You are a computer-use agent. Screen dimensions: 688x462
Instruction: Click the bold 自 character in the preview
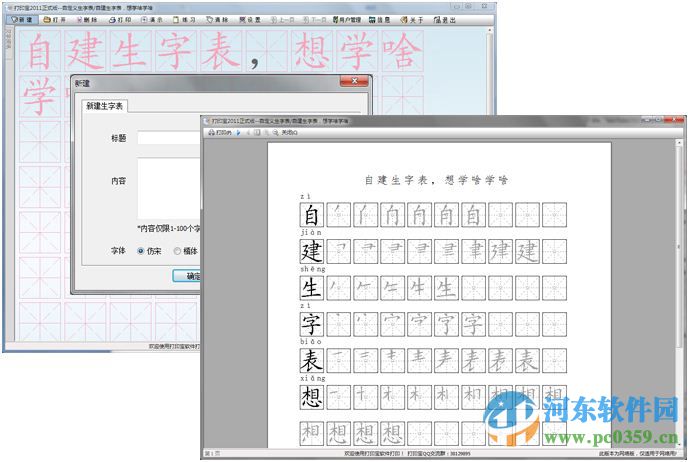312,215
